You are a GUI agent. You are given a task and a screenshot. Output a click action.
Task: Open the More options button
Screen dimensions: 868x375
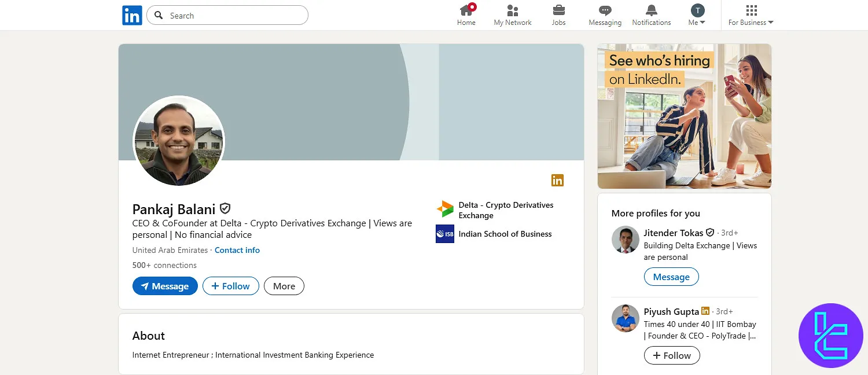click(x=284, y=286)
